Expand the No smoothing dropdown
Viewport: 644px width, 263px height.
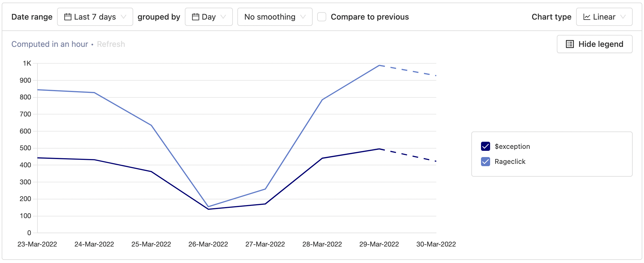tap(275, 17)
